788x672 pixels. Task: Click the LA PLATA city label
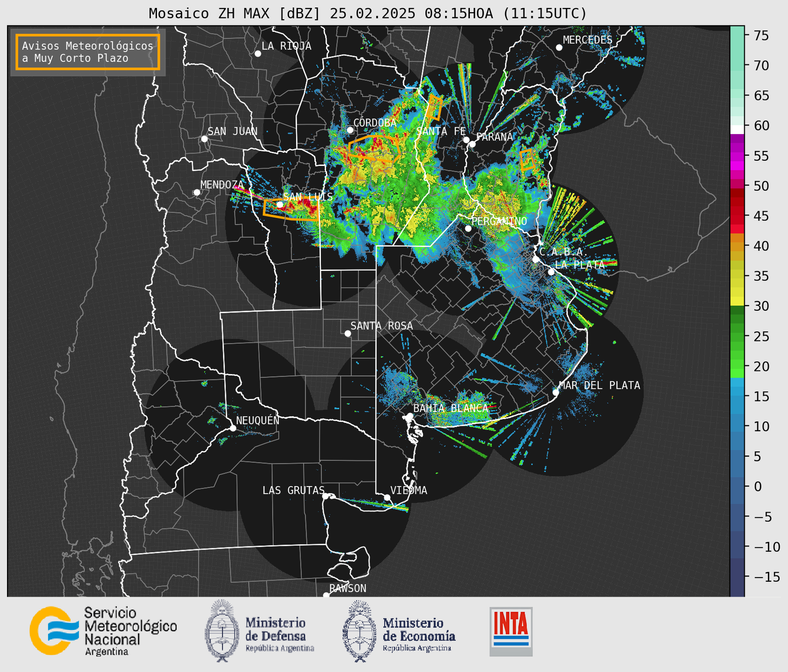(x=580, y=265)
